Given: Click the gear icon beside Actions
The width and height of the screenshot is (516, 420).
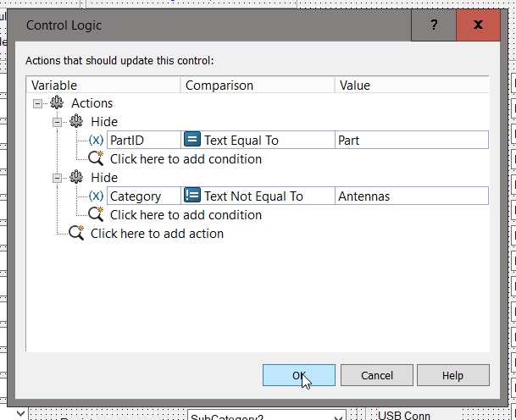Looking at the screenshot, I should pos(57,102).
